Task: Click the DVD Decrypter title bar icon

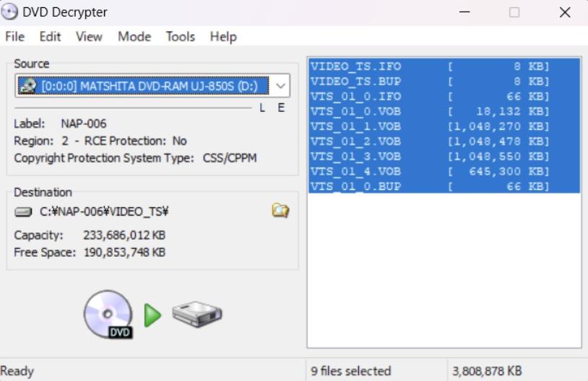Action: (9, 12)
